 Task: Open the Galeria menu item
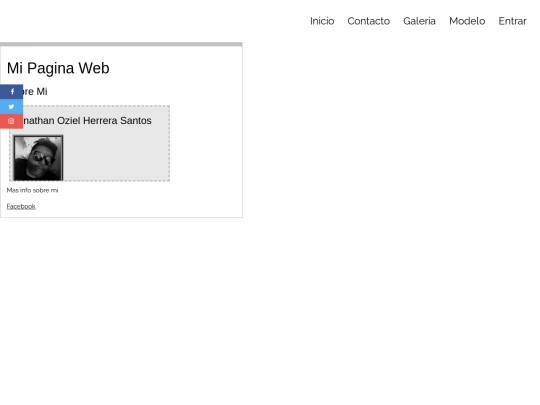419,21
